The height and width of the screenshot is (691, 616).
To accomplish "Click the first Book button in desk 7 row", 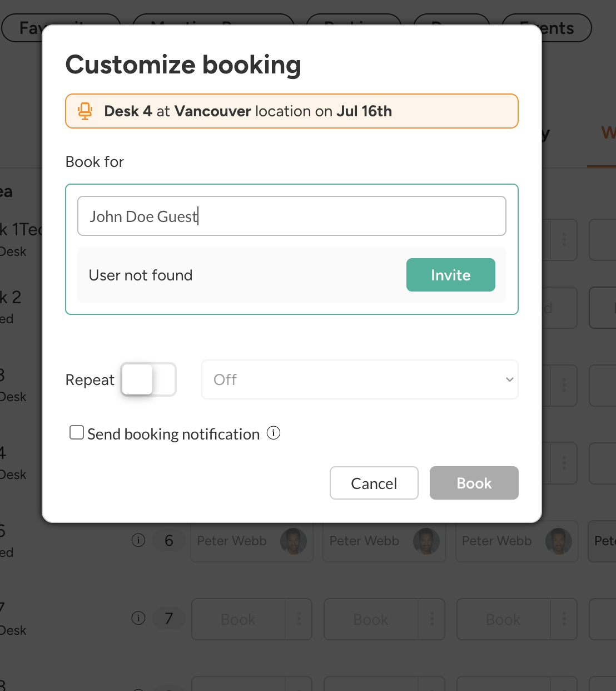I will 239,619.
